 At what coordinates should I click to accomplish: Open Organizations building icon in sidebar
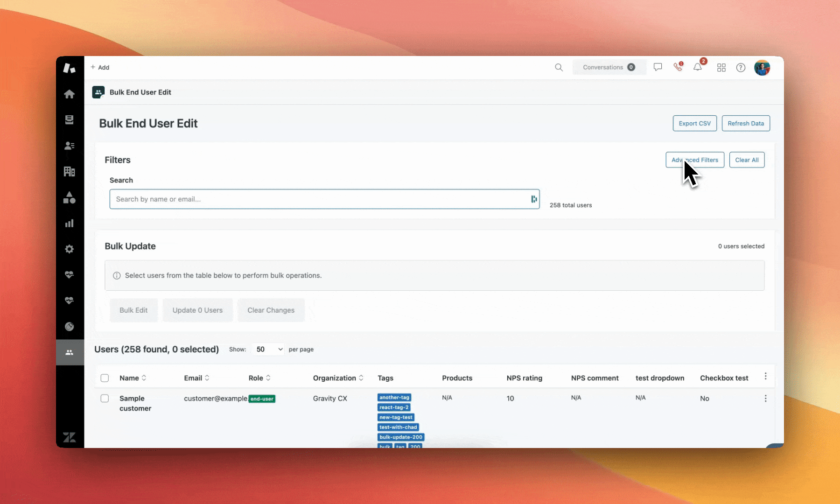coord(70,172)
